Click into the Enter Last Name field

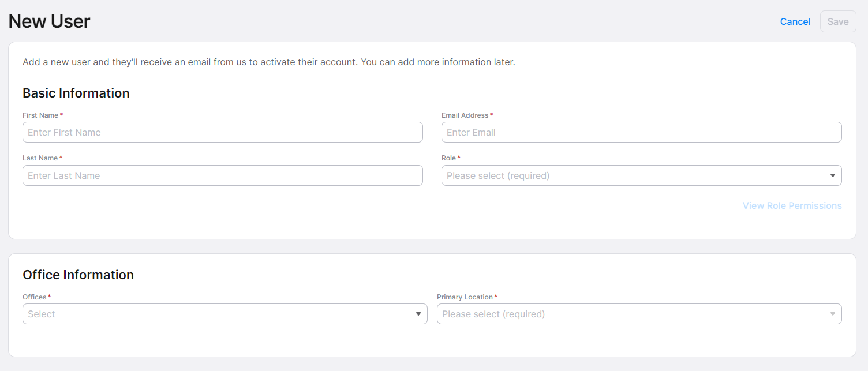222,175
